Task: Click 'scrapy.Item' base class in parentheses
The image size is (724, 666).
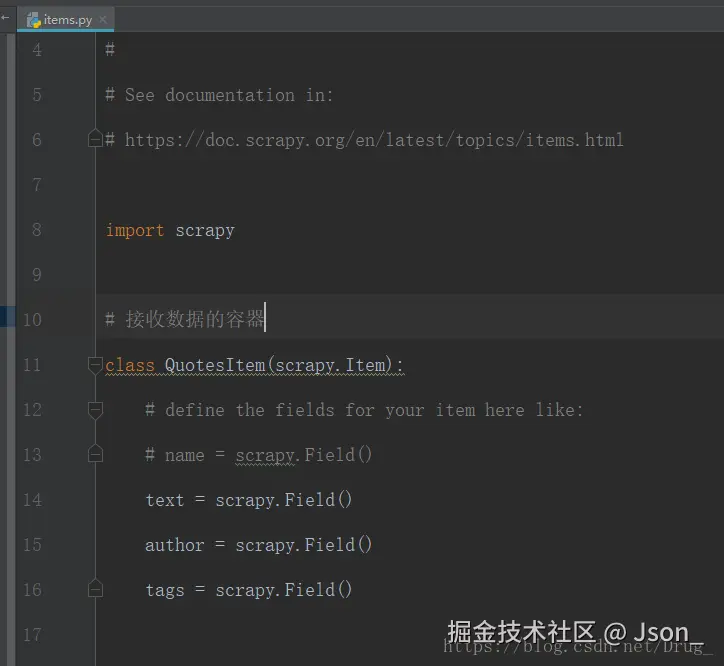Action: pos(330,365)
